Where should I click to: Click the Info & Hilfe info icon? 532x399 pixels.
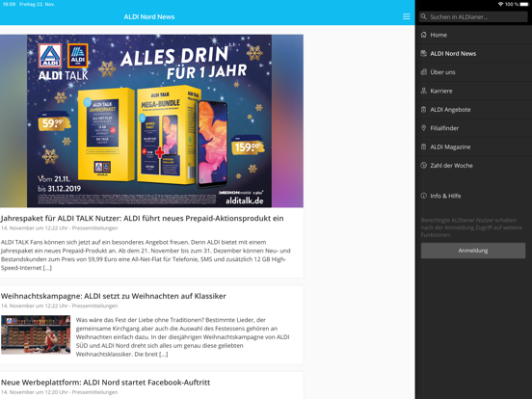tap(423, 196)
